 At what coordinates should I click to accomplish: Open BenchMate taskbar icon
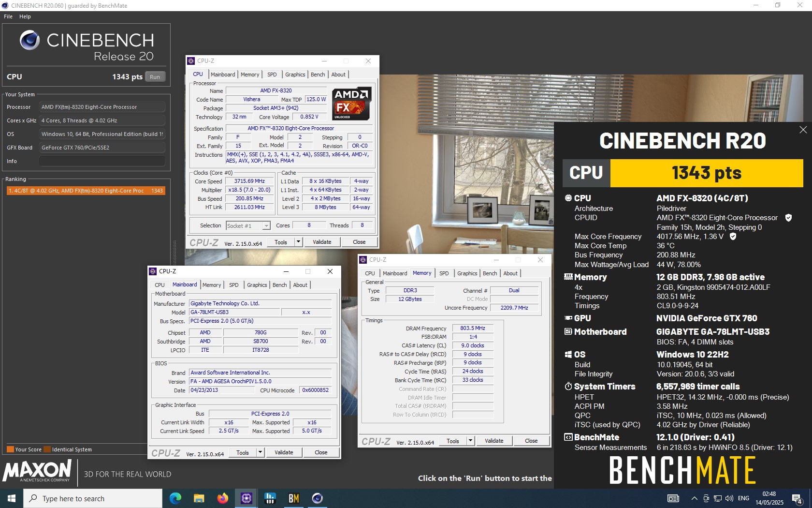293,498
